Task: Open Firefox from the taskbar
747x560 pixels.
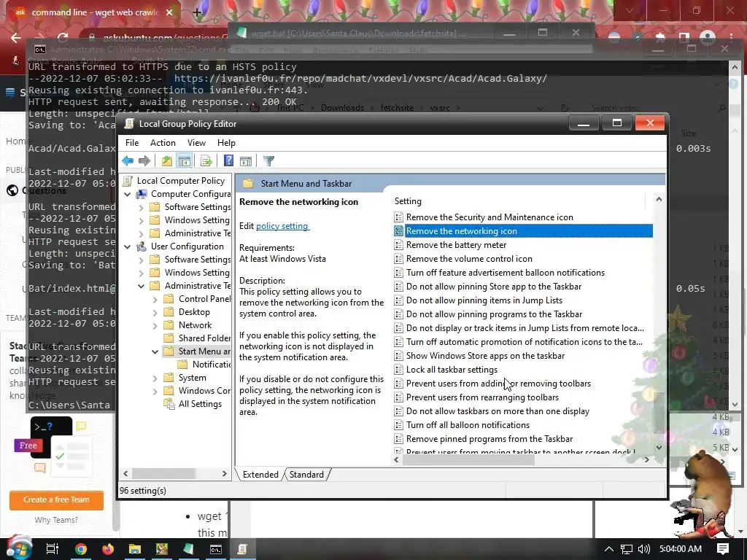Action: [x=108, y=549]
